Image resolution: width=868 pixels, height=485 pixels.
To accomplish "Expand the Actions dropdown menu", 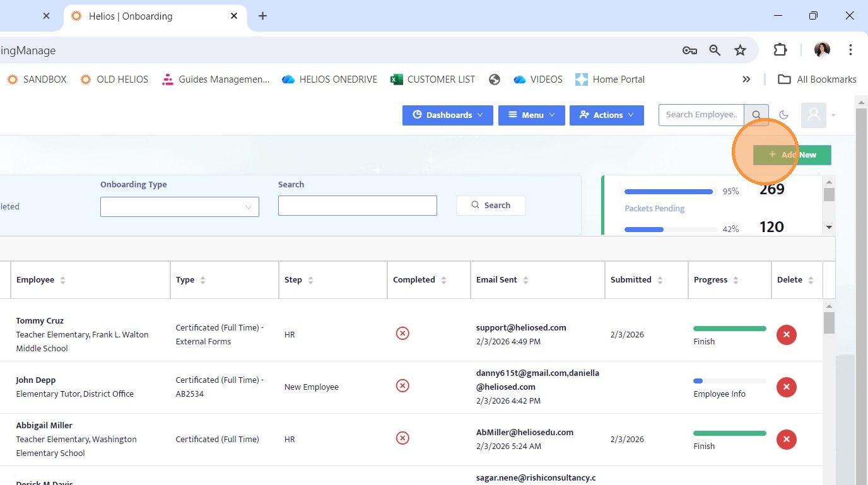I will click(x=606, y=115).
